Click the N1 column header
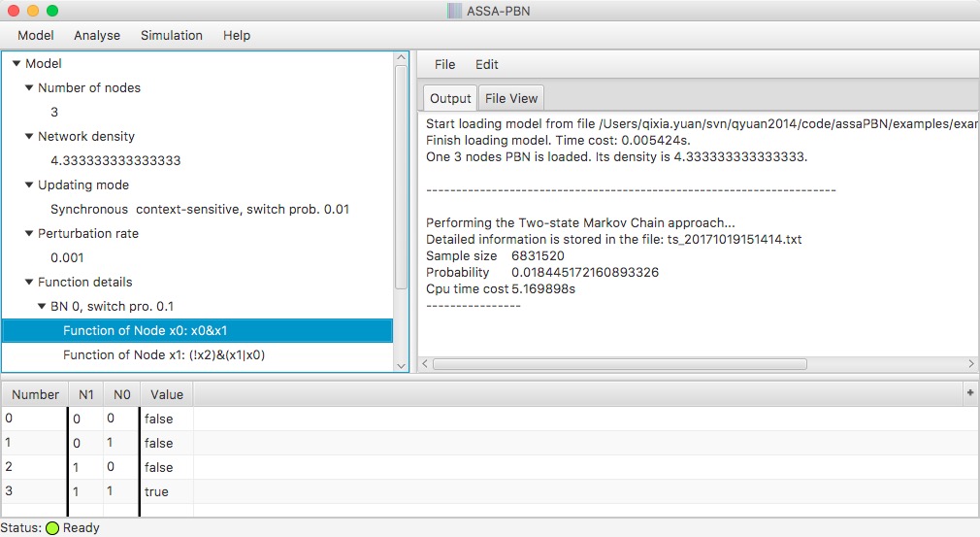This screenshot has width=980, height=537. [x=84, y=394]
